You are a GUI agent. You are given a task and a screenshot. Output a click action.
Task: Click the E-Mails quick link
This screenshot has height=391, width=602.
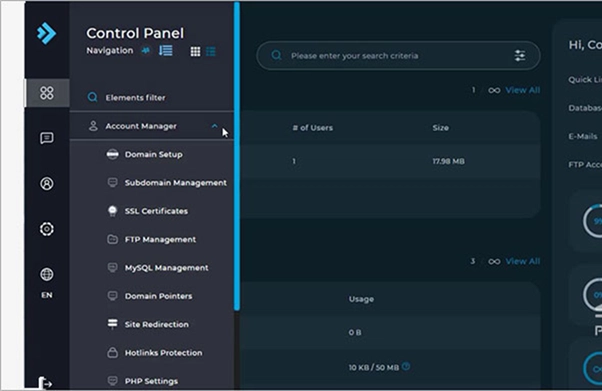coord(583,136)
